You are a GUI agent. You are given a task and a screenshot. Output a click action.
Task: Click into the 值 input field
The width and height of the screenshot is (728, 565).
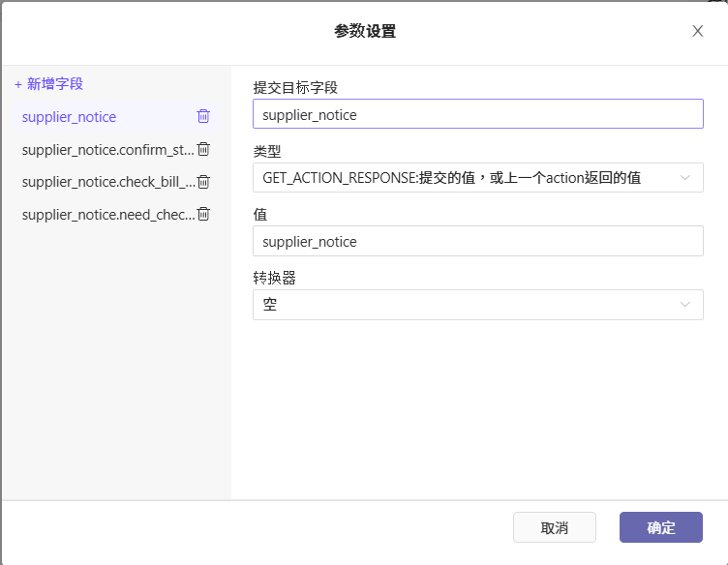[478, 241]
